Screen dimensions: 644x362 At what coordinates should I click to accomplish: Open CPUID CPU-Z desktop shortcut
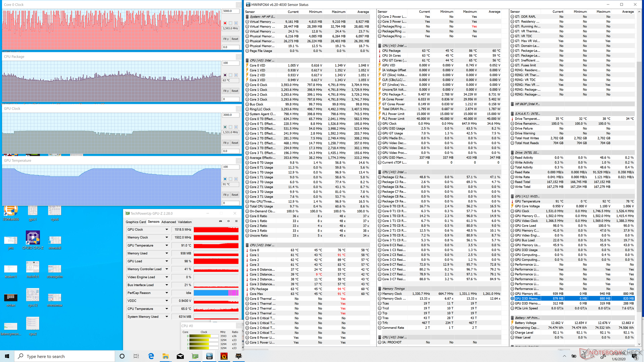(x=33, y=238)
